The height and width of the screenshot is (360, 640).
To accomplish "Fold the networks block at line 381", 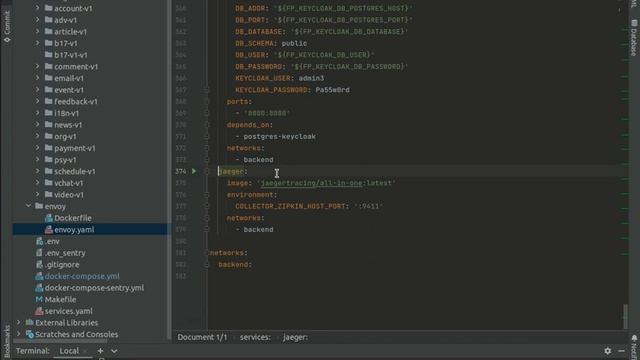I will pos(206,253).
